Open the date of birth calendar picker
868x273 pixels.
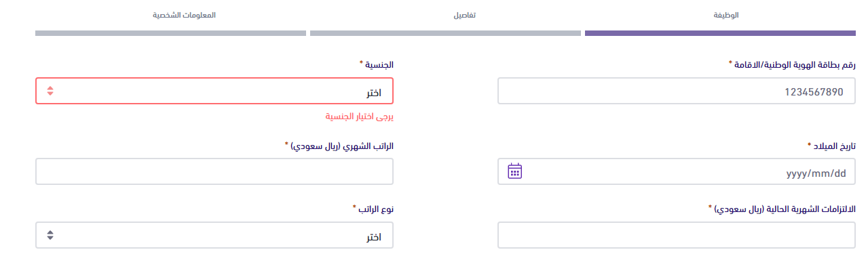[x=514, y=171]
